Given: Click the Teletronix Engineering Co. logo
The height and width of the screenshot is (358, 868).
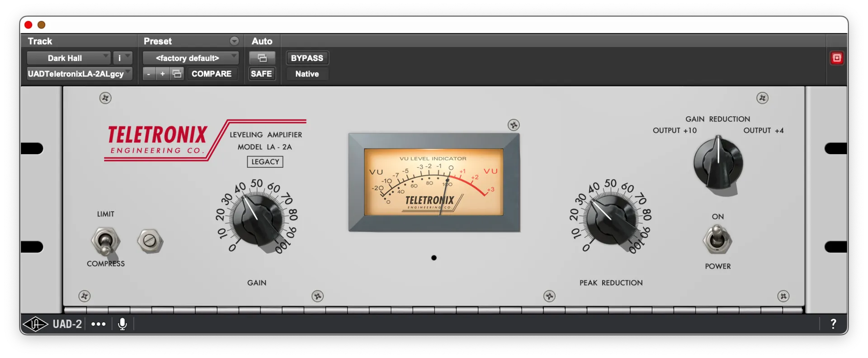Looking at the screenshot, I should (157, 139).
